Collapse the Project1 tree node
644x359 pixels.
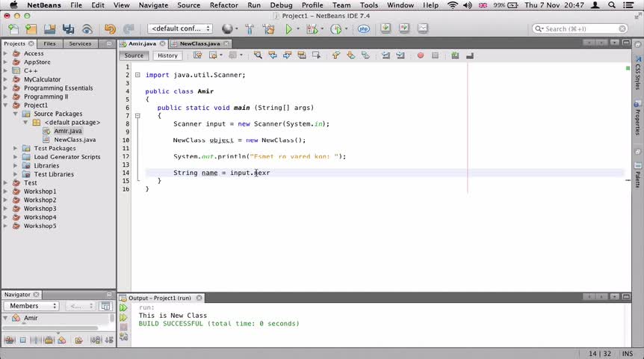[x=5, y=105]
